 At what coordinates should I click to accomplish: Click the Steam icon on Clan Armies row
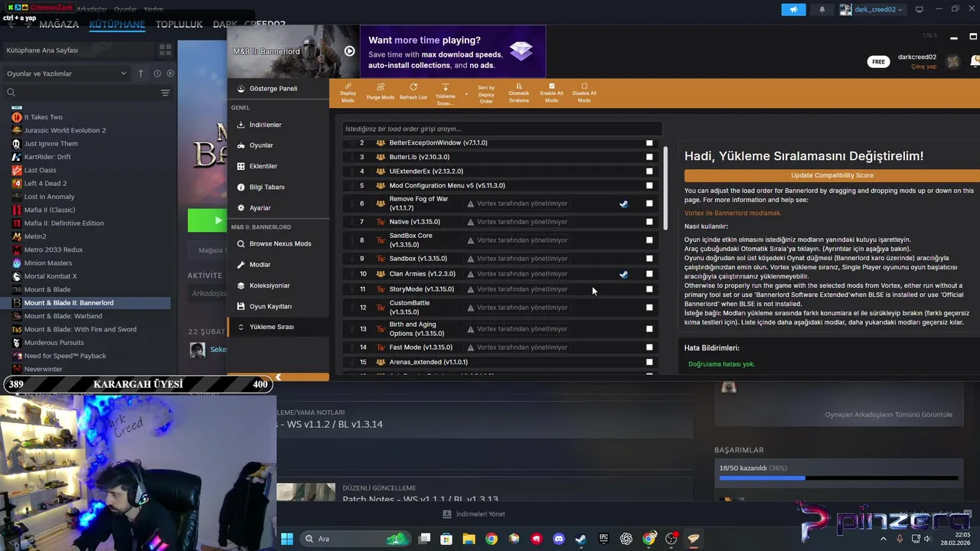click(623, 274)
